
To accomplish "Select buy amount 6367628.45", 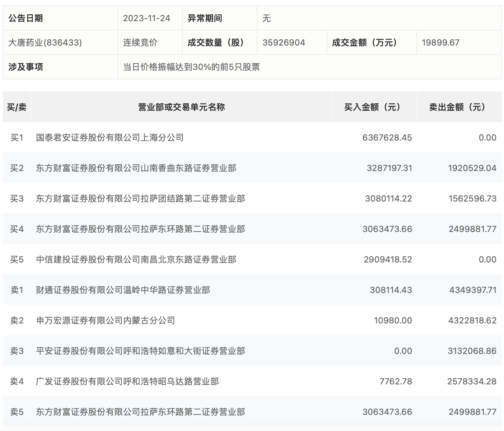I will point(387,138).
